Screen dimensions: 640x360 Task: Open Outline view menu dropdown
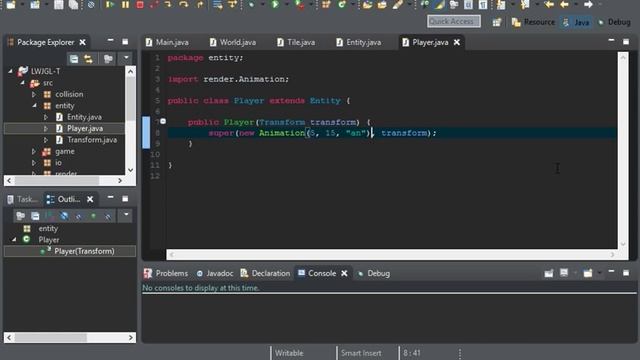[x=126, y=215]
